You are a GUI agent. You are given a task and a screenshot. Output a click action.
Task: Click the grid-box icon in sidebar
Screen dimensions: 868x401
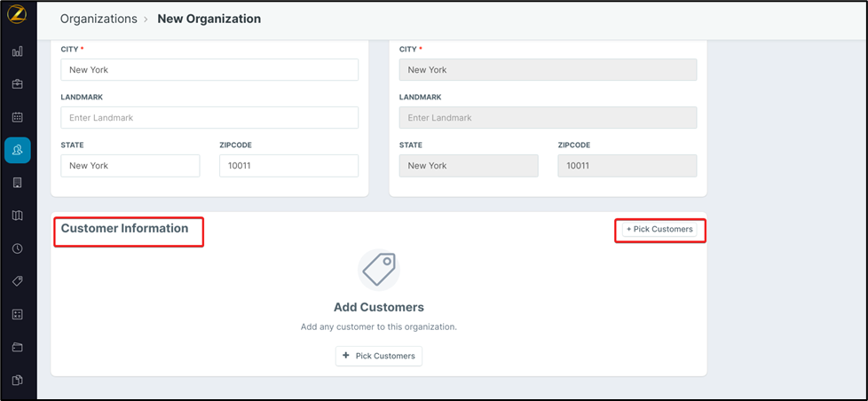(x=17, y=314)
